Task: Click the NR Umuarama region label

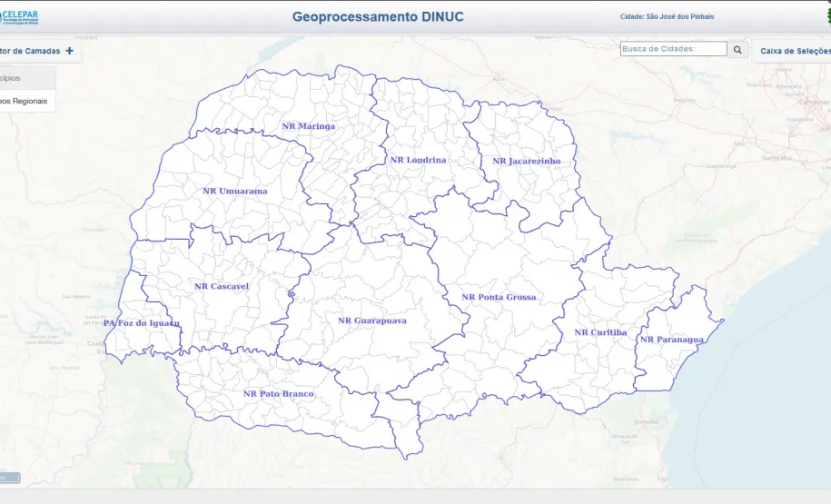Action: (x=235, y=191)
